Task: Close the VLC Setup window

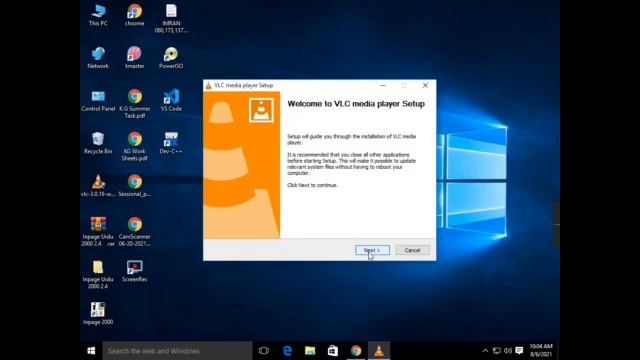Action: [x=425, y=85]
